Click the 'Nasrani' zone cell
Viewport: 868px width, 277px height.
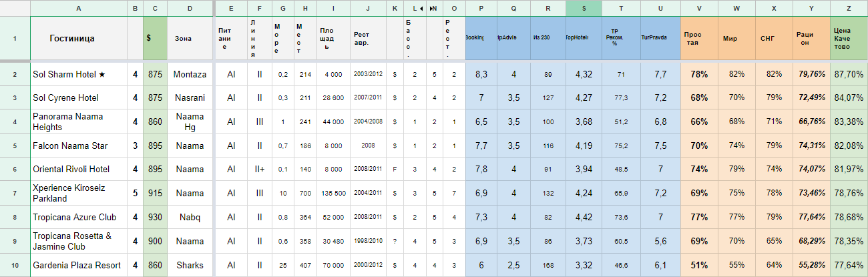(190, 97)
